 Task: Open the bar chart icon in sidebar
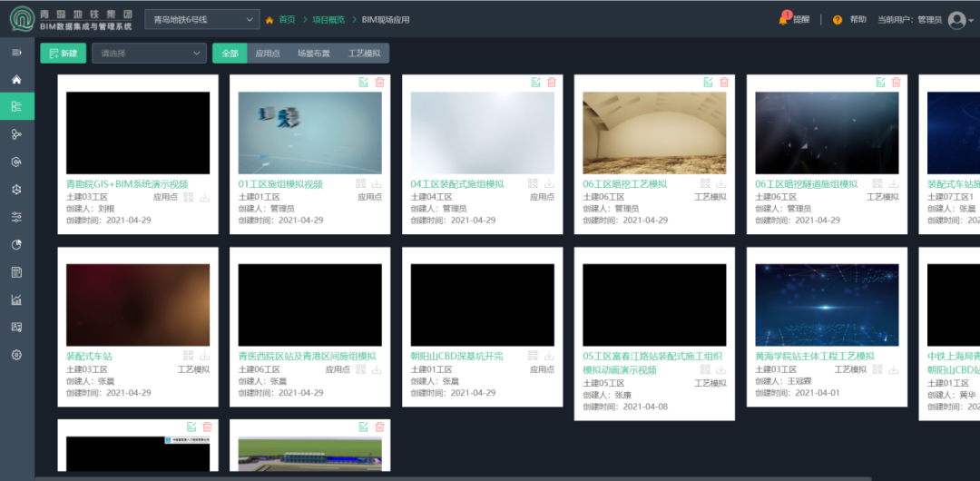17,299
